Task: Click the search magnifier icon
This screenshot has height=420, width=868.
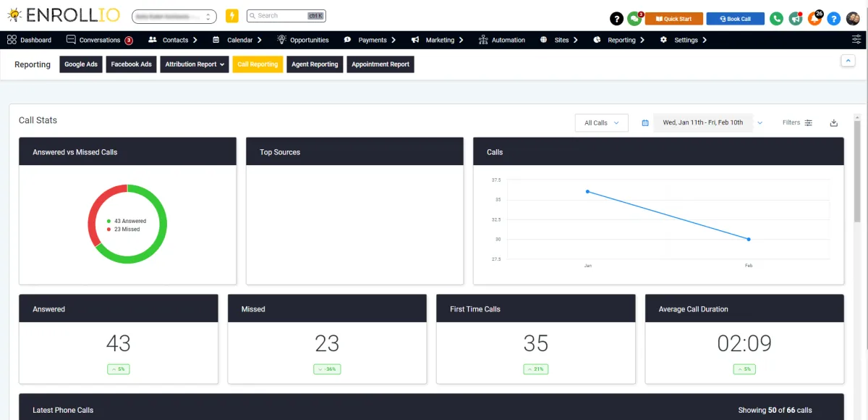Action: tap(252, 15)
